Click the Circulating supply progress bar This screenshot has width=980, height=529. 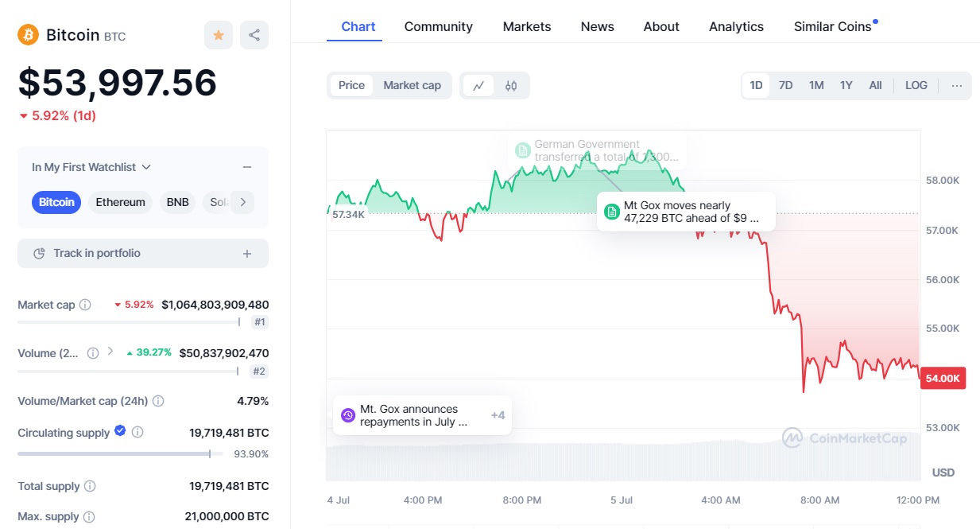120,454
